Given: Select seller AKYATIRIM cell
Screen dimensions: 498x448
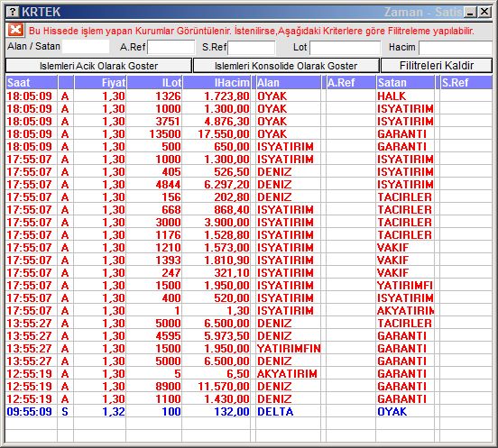Looking at the screenshot, I should (x=406, y=311).
